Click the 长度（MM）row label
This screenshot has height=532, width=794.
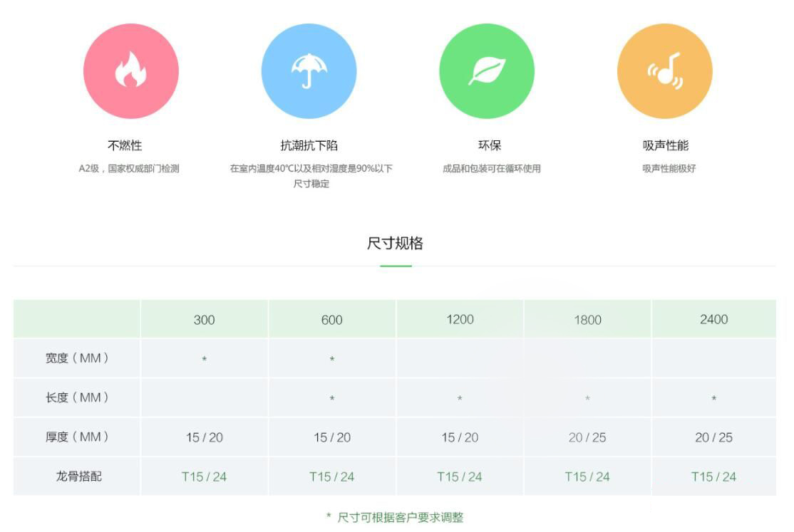pyautogui.click(x=77, y=397)
